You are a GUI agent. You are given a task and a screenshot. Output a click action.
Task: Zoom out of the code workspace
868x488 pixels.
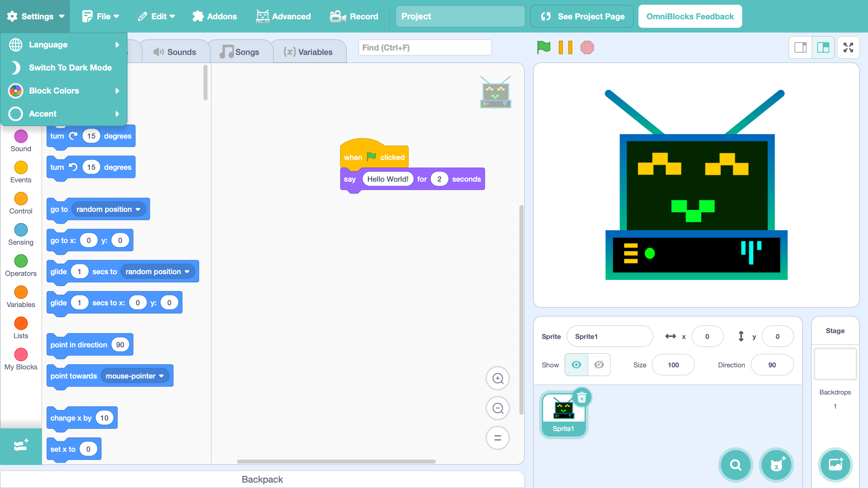(497, 408)
